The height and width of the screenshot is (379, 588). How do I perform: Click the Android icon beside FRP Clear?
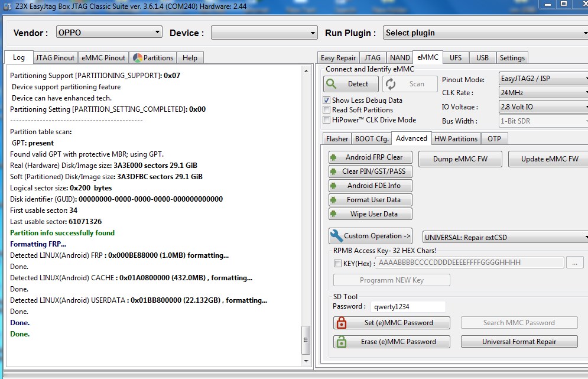pos(333,157)
